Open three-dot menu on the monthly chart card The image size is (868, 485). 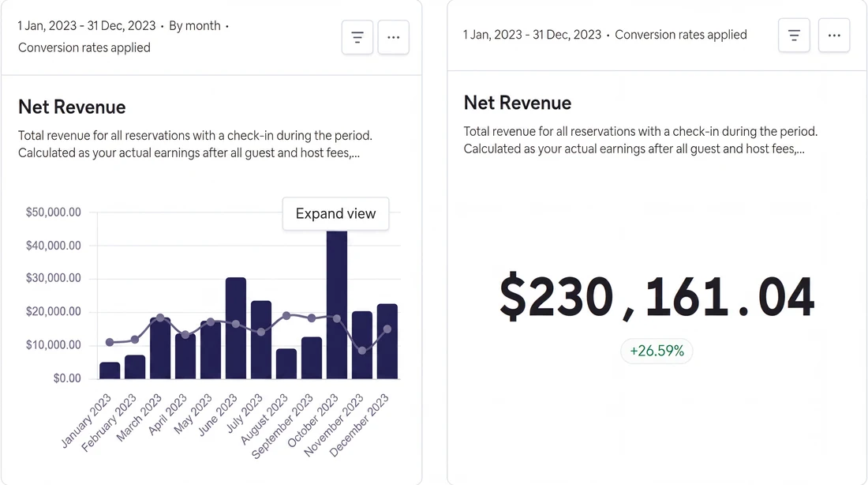click(394, 37)
